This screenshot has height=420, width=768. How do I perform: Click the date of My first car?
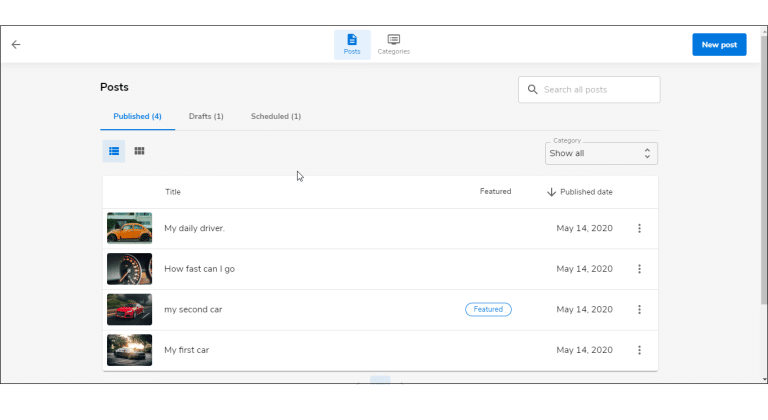point(584,350)
